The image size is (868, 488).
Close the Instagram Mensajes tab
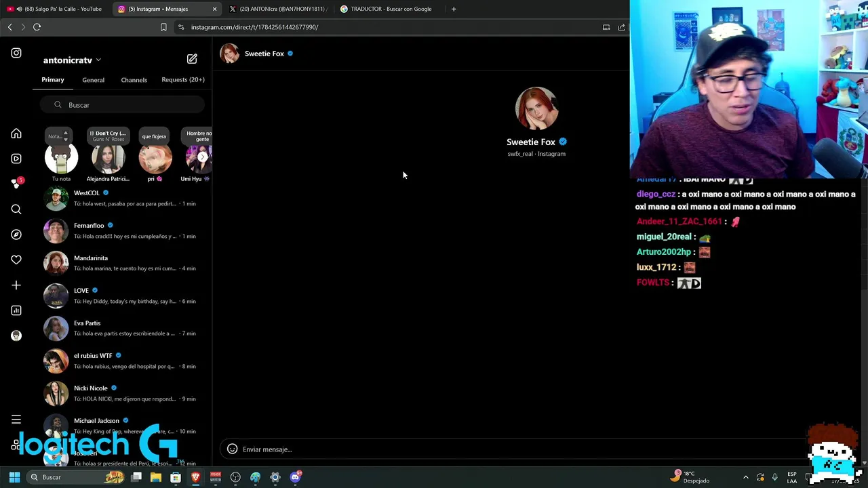click(215, 9)
